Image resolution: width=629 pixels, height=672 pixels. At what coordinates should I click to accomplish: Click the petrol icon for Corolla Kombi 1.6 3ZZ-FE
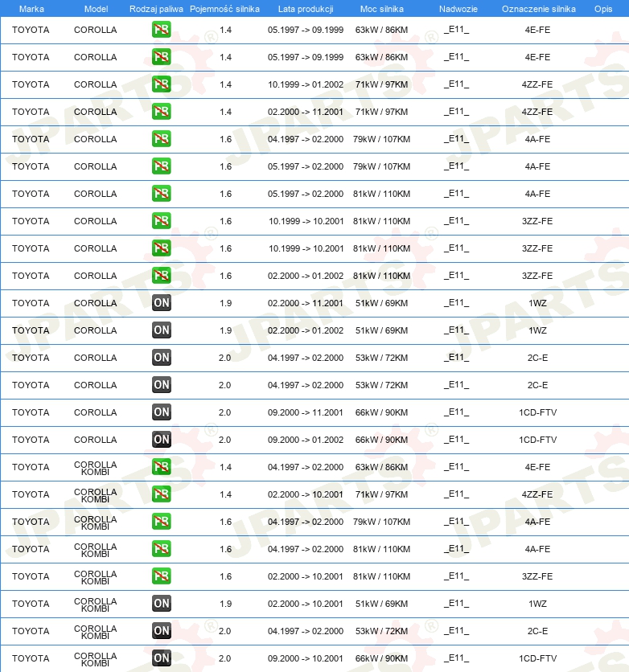(x=161, y=576)
